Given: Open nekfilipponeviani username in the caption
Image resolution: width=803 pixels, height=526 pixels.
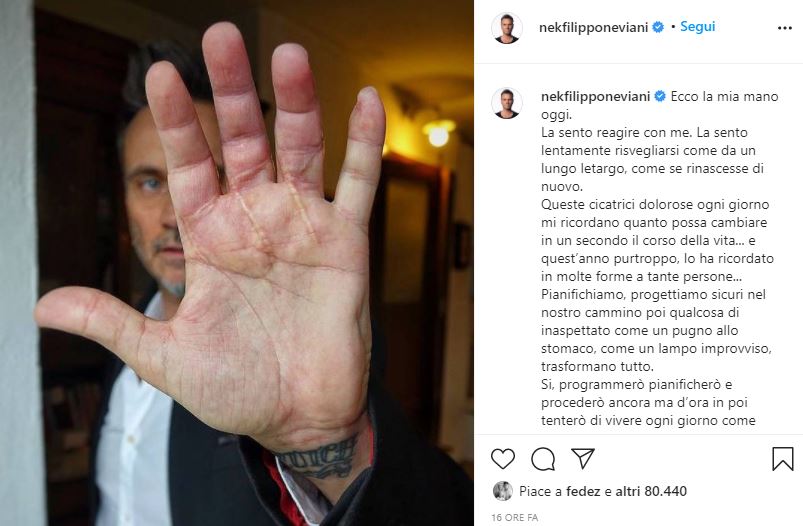Looking at the screenshot, I should [x=596, y=96].
